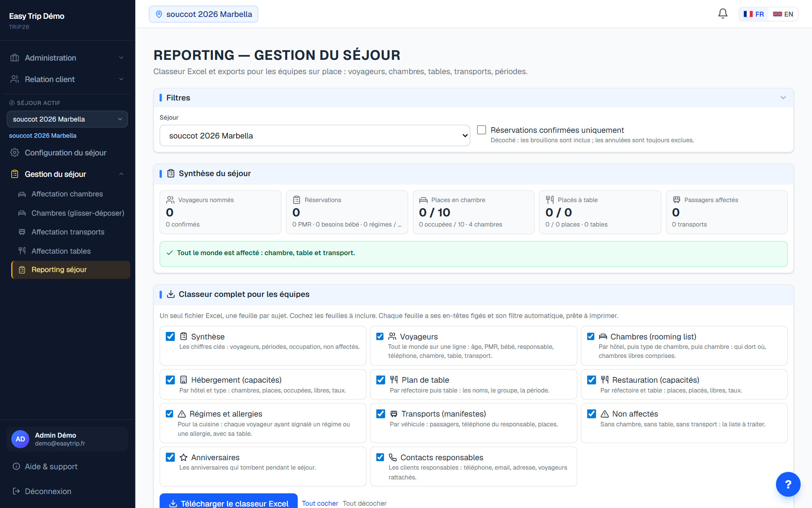Uncheck the Synthèse sheet checkbox
This screenshot has width=812, height=508.
(x=170, y=336)
